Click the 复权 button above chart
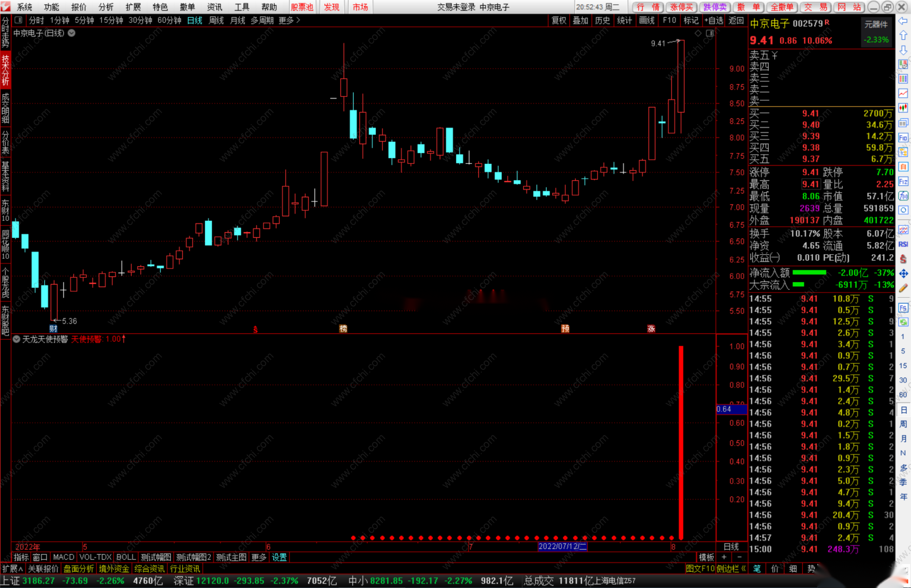 pyautogui.click(x=559, y=20)
